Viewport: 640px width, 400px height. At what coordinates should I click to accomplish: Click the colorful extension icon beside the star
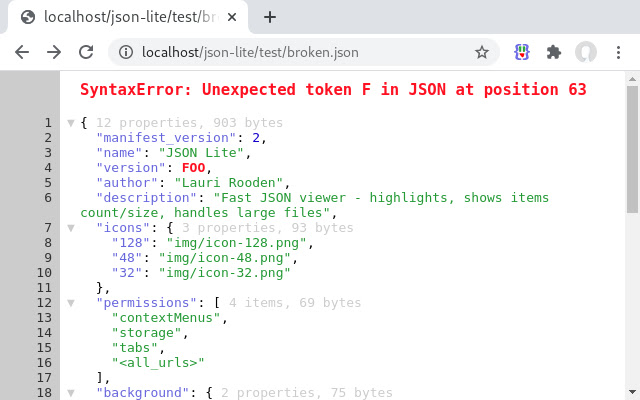(522, 52)
